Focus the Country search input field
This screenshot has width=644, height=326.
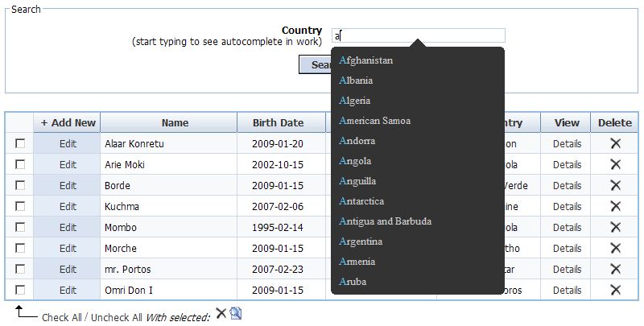click(x=419, y=35)
